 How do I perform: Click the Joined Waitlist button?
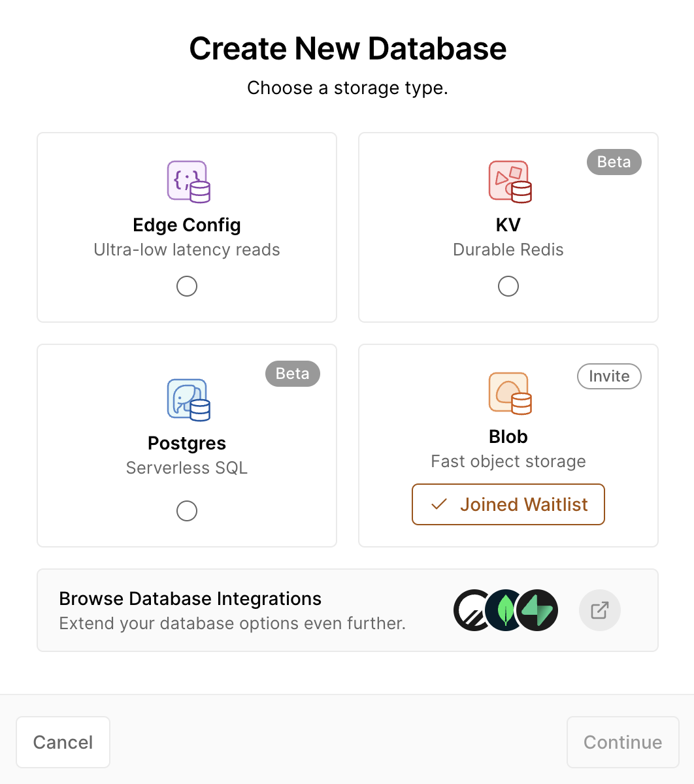[x=508, y=504]
